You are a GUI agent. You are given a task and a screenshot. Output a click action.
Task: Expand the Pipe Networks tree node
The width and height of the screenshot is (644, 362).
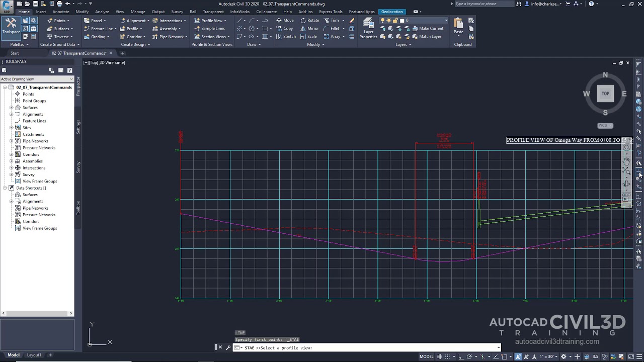tap(11, 141)
